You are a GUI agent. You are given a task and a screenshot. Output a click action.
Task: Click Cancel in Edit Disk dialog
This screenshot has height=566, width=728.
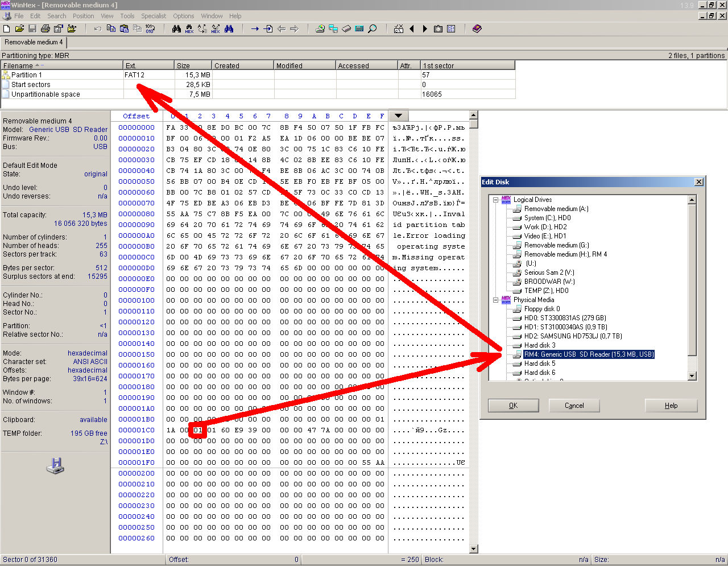574,406
